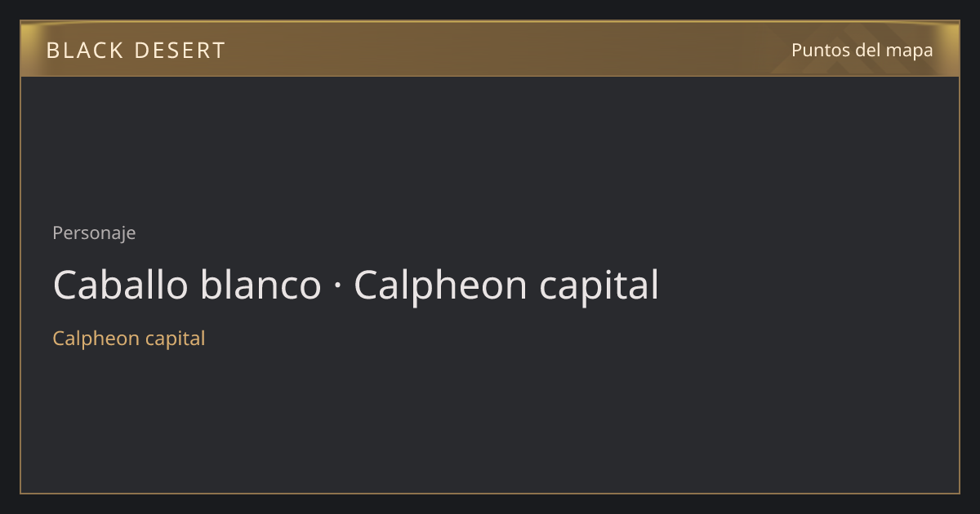Viewport: 980px width, 514px height.
Task: Click the empty dark area above Personaje
Action: tap(490, 147)
